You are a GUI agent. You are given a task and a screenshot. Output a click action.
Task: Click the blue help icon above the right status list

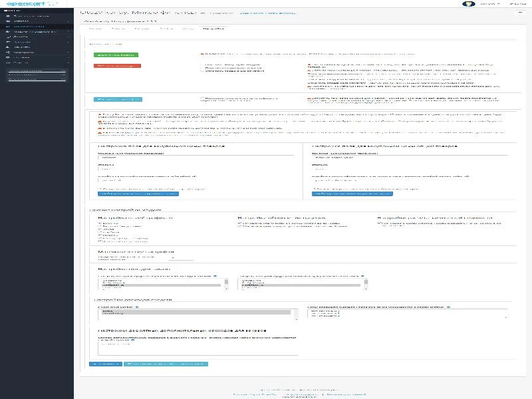pyautogui.click(x=362, y=276)
